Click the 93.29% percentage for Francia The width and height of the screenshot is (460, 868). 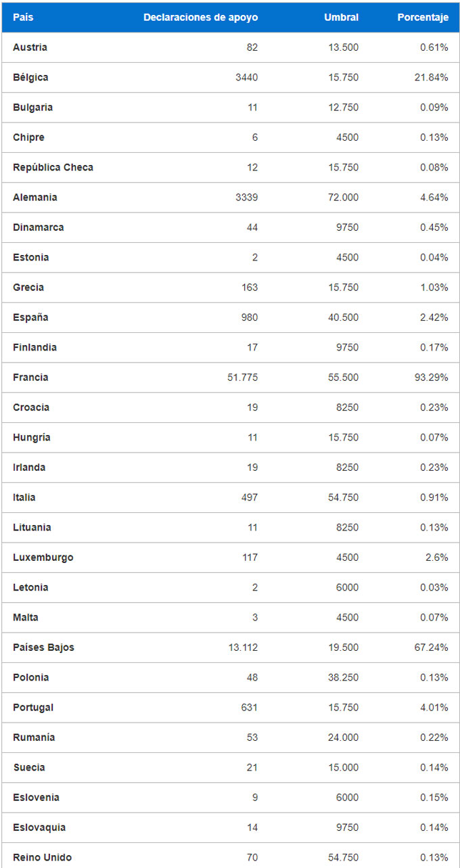[x=431, y=378]
